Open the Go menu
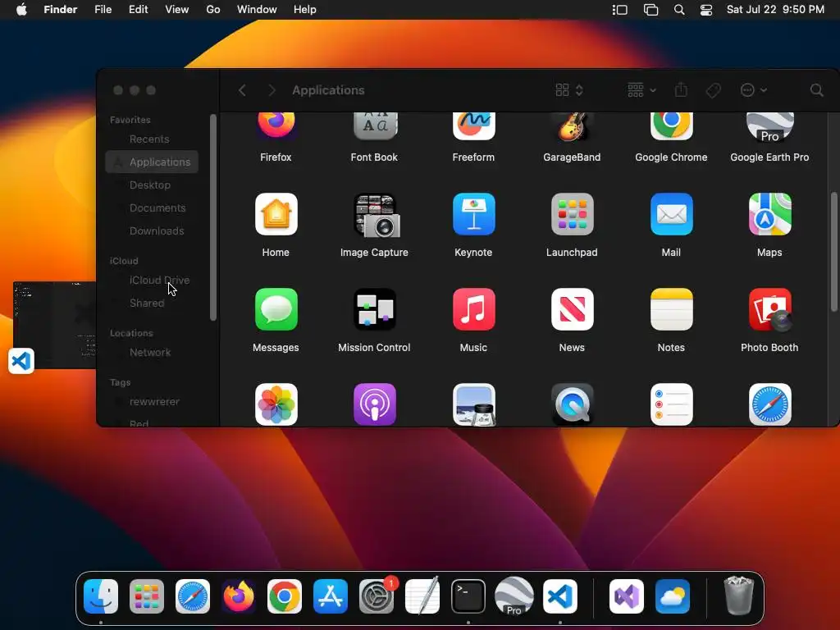 click(213, 10)
